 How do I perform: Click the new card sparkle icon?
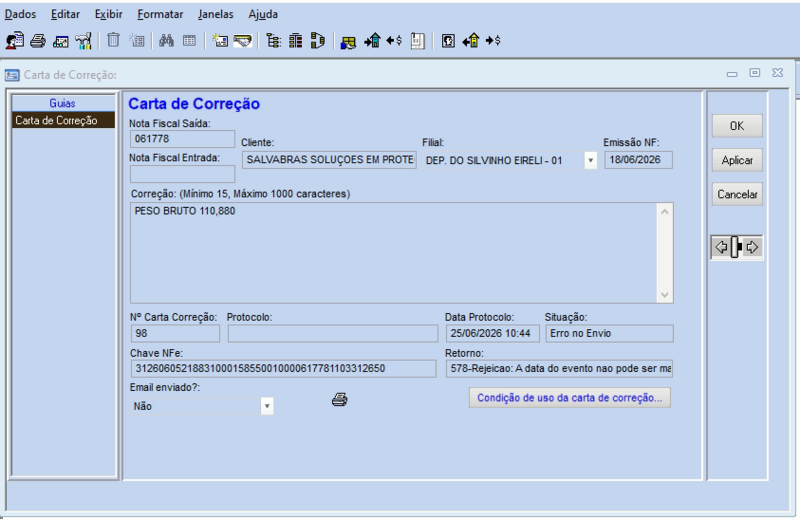[220, 40]
